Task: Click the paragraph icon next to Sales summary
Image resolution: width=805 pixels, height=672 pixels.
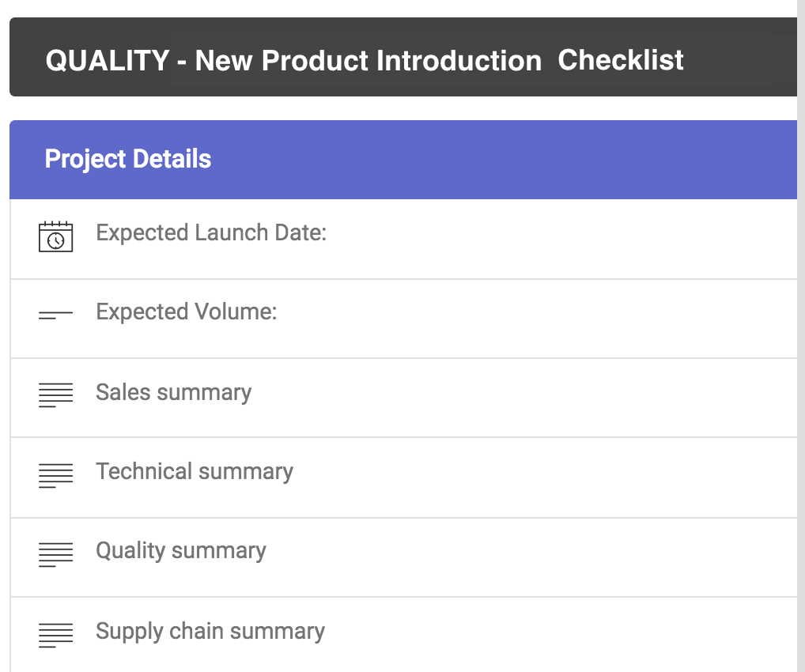Action: click(x=55, y=395)
